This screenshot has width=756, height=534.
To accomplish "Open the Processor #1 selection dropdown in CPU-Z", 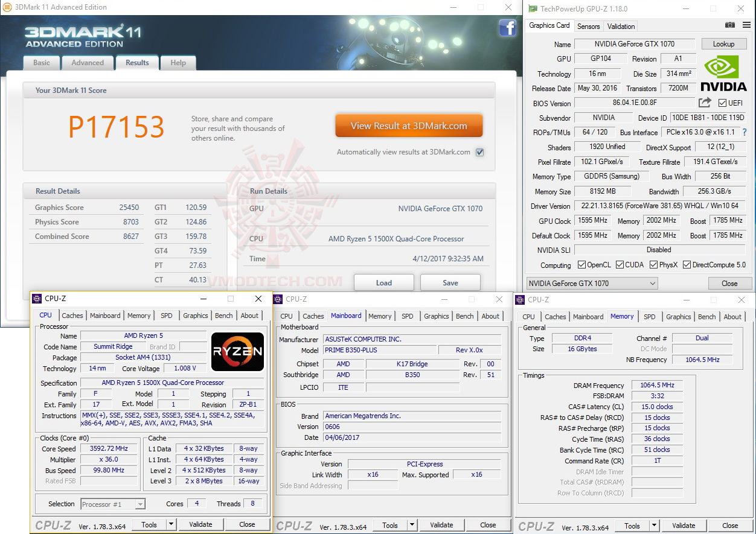I will 138,504.
